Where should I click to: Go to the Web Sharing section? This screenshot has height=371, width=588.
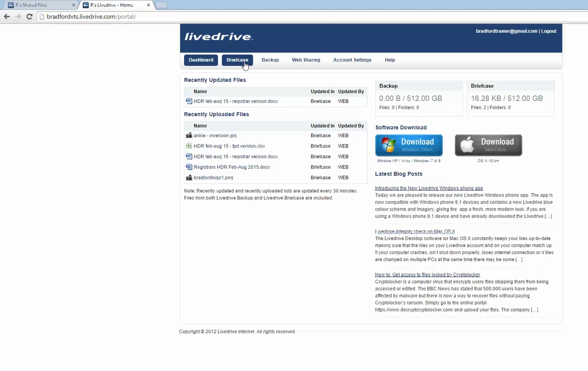tap(306, 60)
